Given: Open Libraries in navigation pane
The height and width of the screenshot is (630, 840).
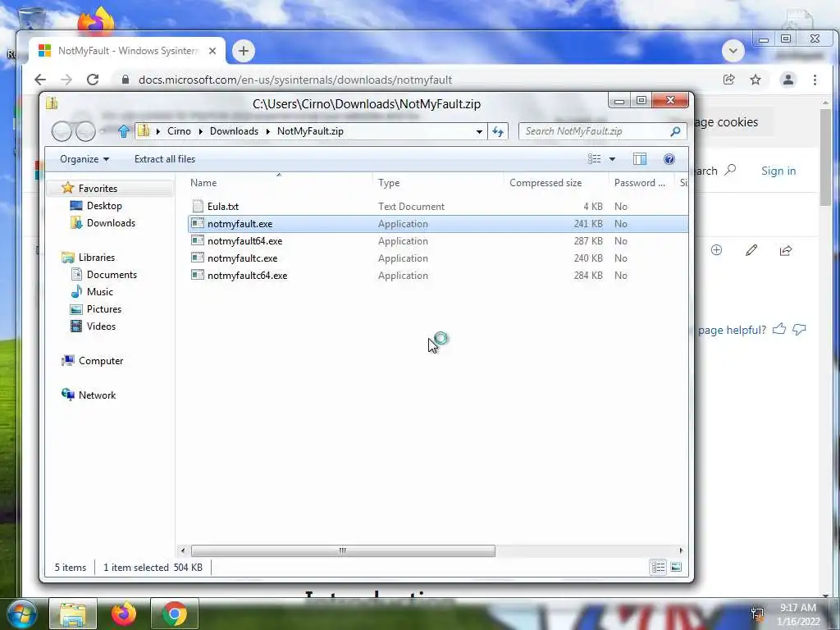Looking at the screenshot, I should 97,257.
